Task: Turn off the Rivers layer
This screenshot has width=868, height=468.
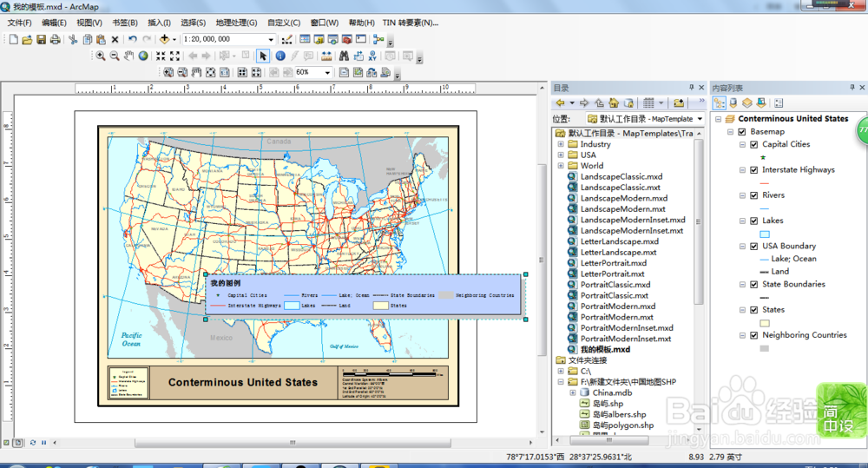Action: pyautogui.click(x=753, y=195)
